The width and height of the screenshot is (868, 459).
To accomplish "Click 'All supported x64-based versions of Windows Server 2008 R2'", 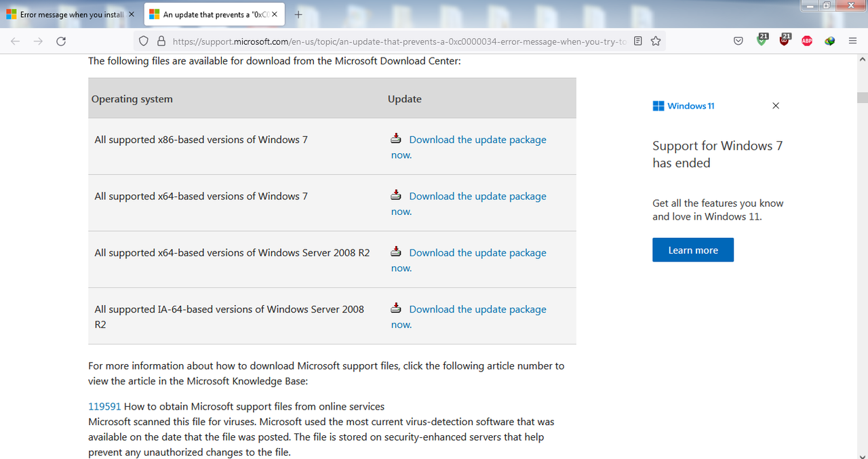I will tap(232, 252).
